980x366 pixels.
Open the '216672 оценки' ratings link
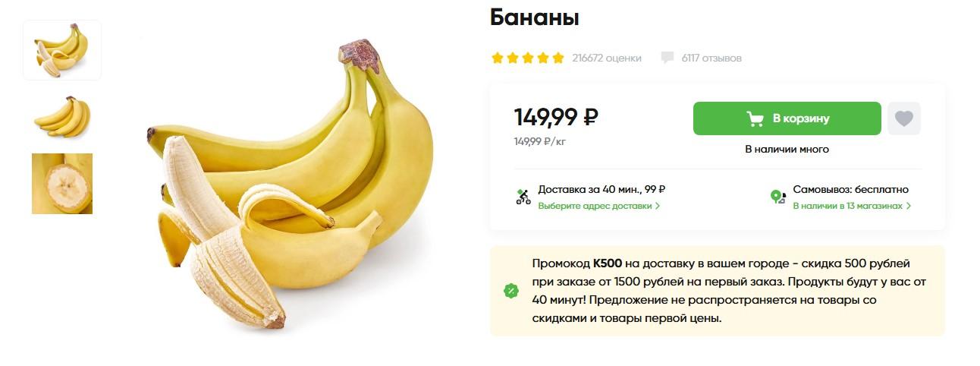tap(607, 58)
